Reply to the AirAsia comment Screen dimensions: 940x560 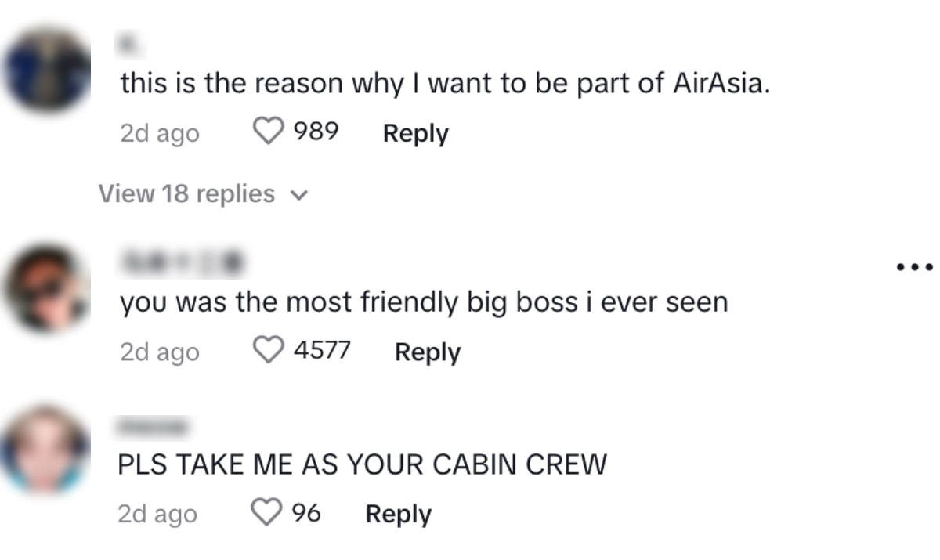[415, 133]
